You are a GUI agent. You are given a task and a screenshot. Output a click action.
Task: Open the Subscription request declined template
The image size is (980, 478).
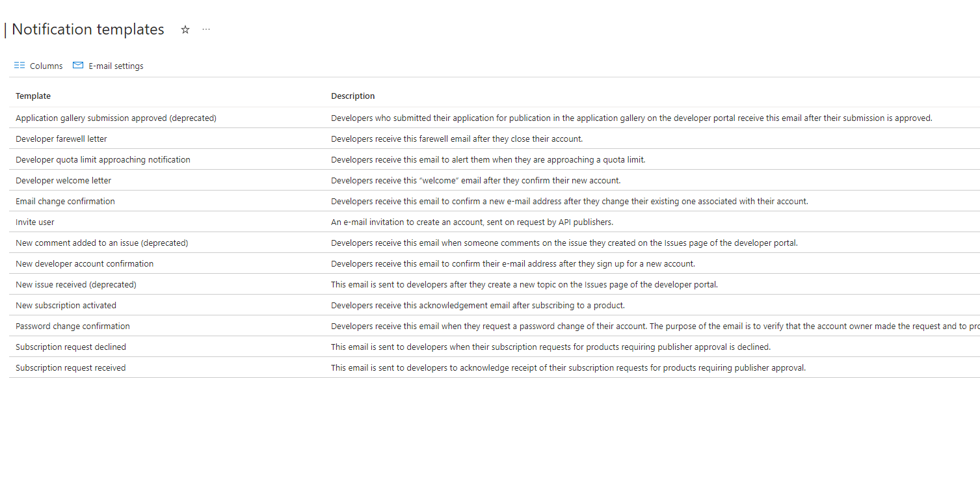[x=70, y=347]
